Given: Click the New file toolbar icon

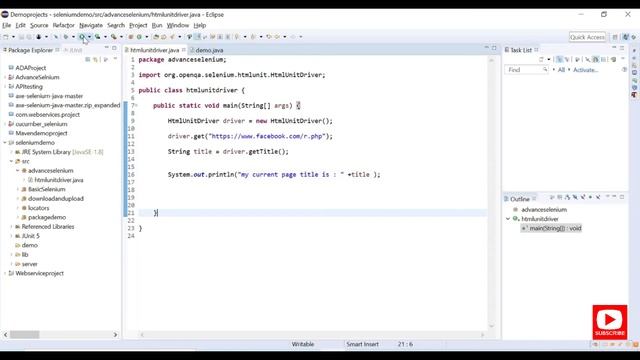Looking at the screenshot, I should click(5, 37).
